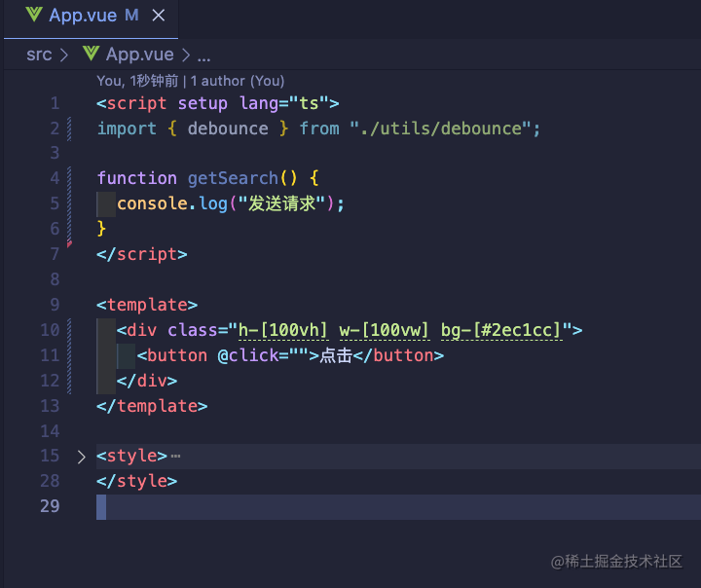Click the red deletion marker near line 7
The width and height of the screenshot is (701, 588).
click(69, 244)
